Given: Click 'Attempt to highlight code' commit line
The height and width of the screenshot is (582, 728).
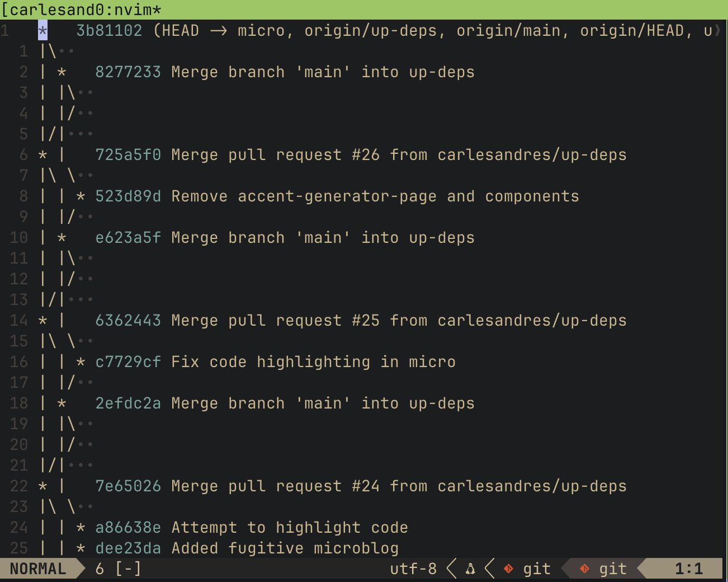Looking at the screenshot, I should click(x=290, y=528).
